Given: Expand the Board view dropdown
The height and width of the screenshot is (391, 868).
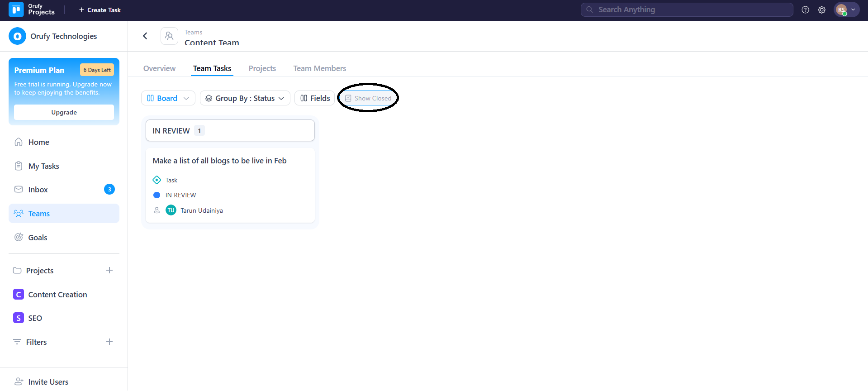Looking at the screenshot, I should [x=168, y=98].
